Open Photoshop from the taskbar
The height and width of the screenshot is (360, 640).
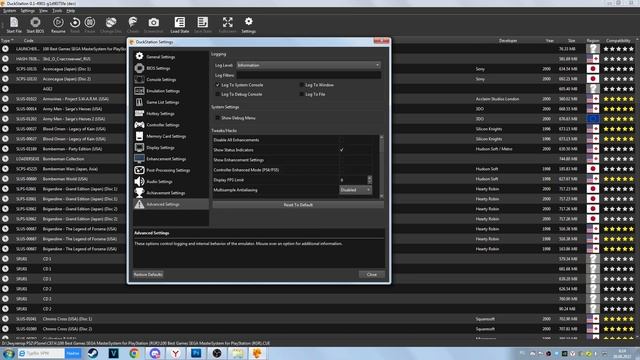click(196, 353)
